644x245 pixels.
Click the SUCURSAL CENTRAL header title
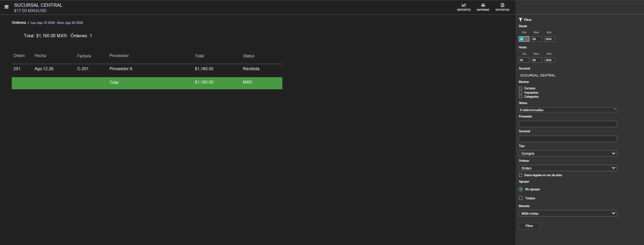click(38, 5)
